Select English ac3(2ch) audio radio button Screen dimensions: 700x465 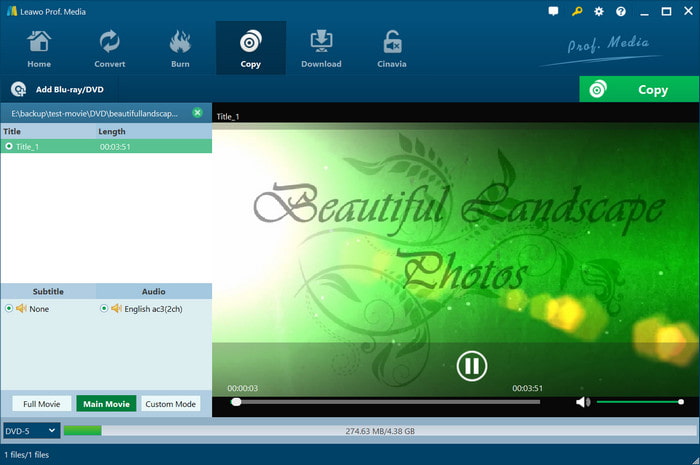(104, 308)
